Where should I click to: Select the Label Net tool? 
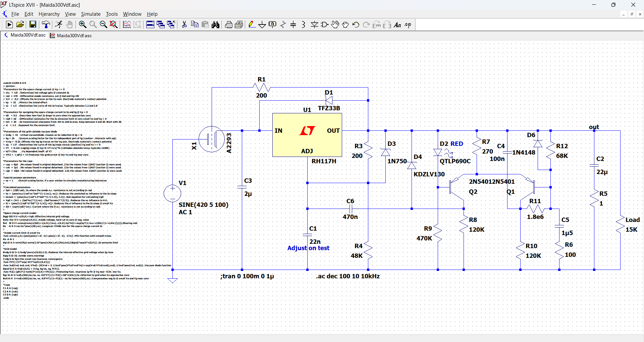273,24
